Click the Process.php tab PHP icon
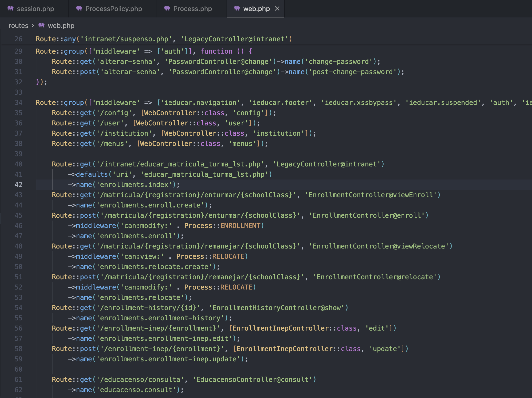This screenshot has width=532, height=398. 167,9
